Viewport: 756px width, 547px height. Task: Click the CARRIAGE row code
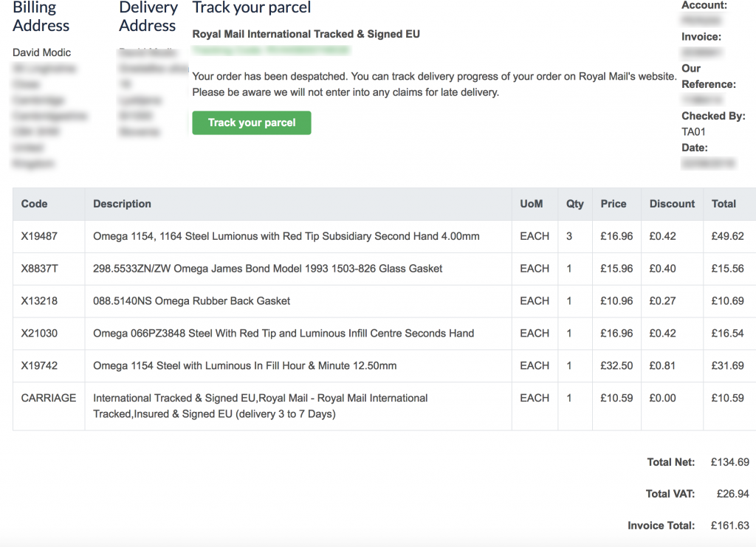(48, 398)
